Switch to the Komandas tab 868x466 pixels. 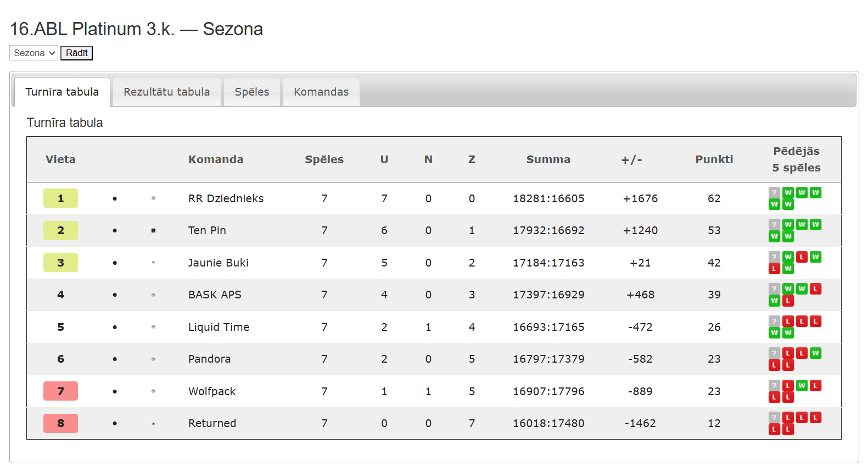pyautogui.click(x=321, y=92)
